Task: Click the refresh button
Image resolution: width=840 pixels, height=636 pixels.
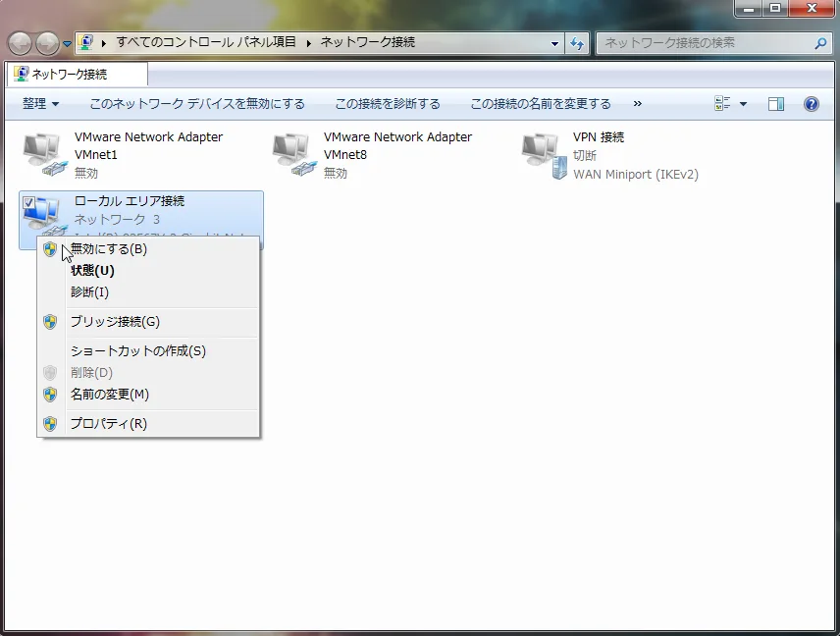Action: click(577, 43)
